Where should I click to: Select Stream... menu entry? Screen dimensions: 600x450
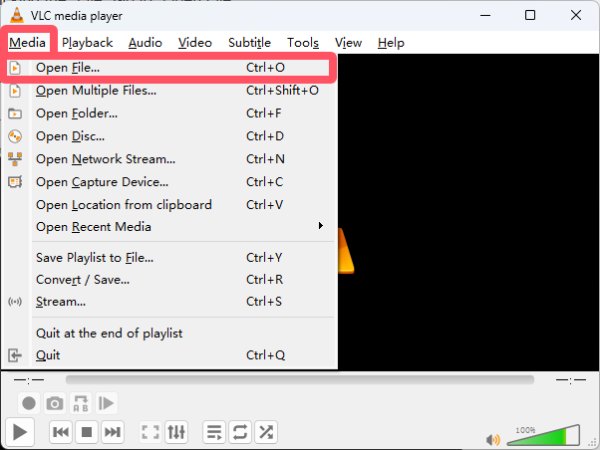click(169, 302)
